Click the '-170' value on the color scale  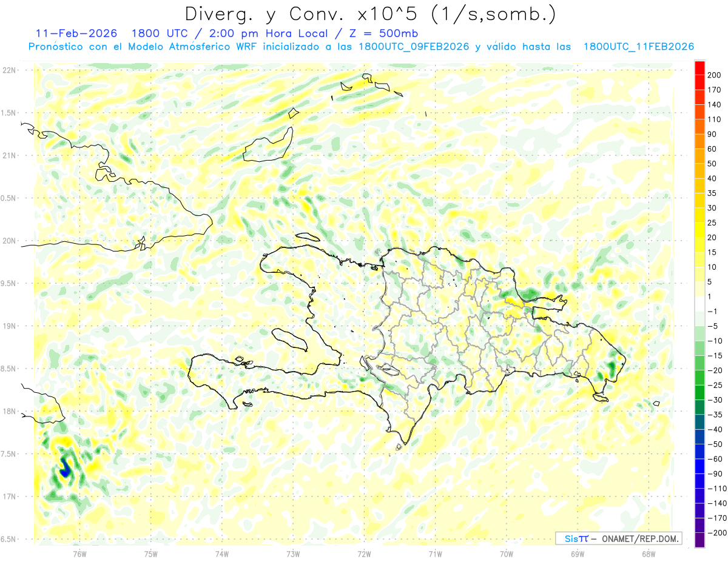click(x=716, y=518)
